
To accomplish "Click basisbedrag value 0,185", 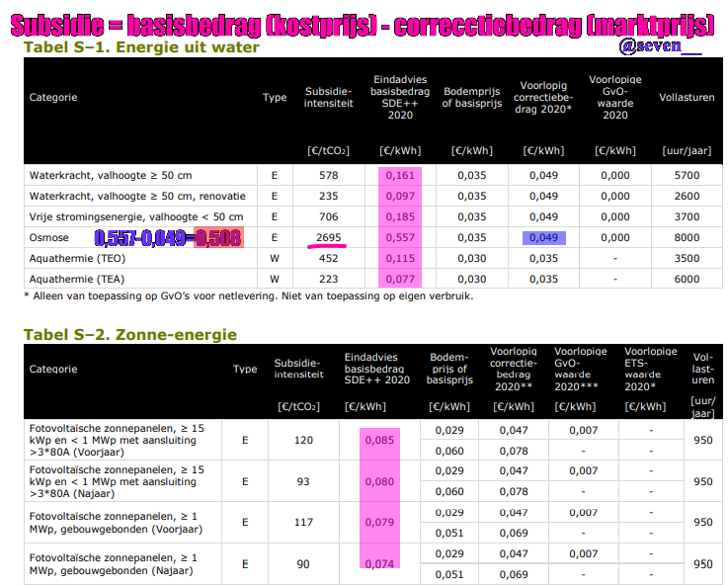I will pyautogui.click(x=400, y=216).
